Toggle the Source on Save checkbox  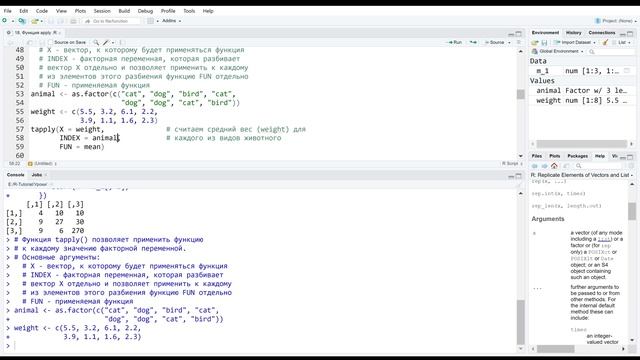pos(51,42)
